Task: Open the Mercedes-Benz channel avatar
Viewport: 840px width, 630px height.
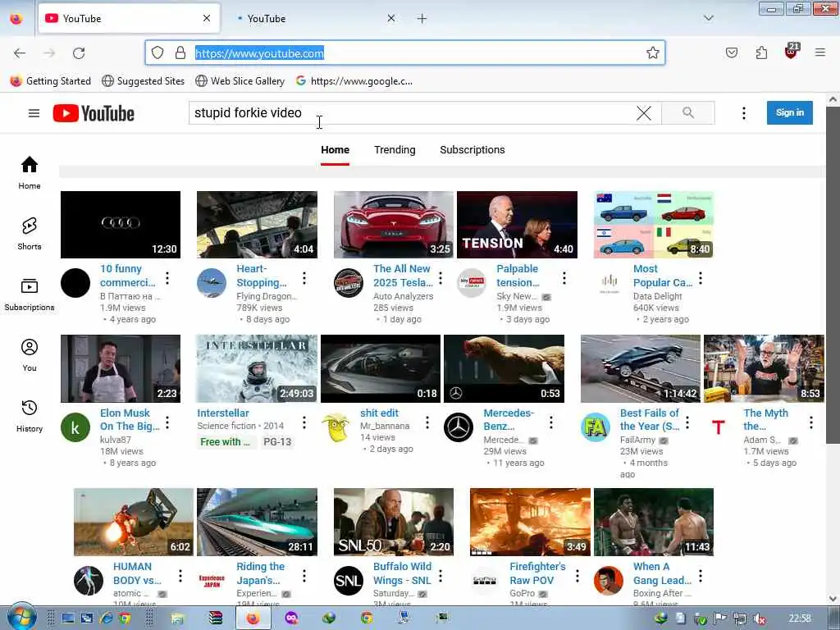Action: click(x=459, y=427)
